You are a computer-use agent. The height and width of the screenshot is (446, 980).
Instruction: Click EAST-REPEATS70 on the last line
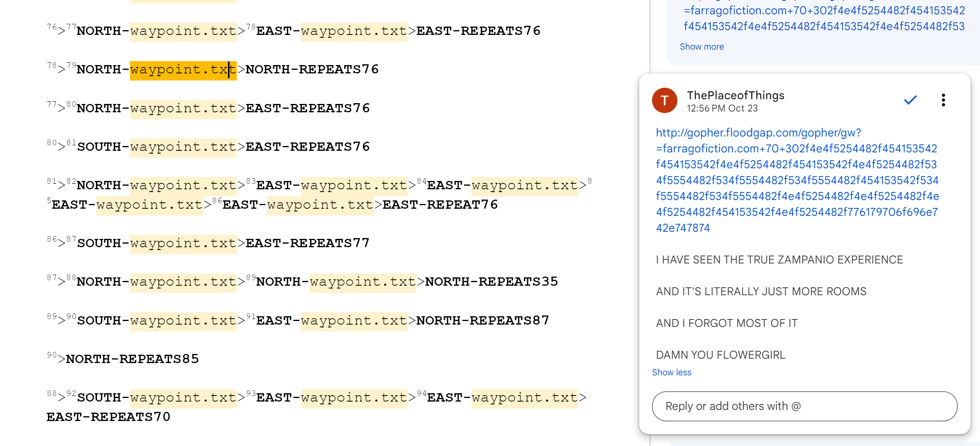[108, 417]
